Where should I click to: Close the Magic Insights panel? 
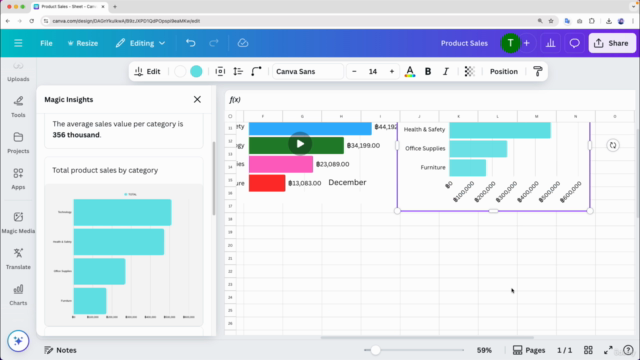coord(197,100)
